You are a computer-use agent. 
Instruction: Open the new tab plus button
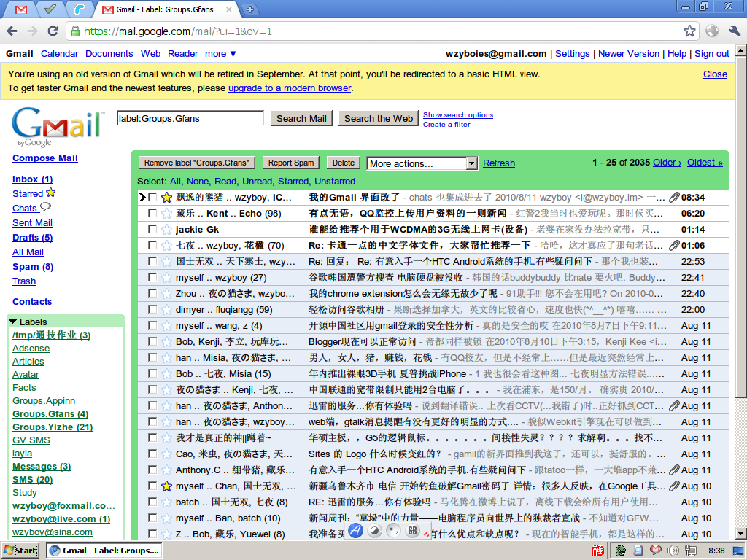249,9
